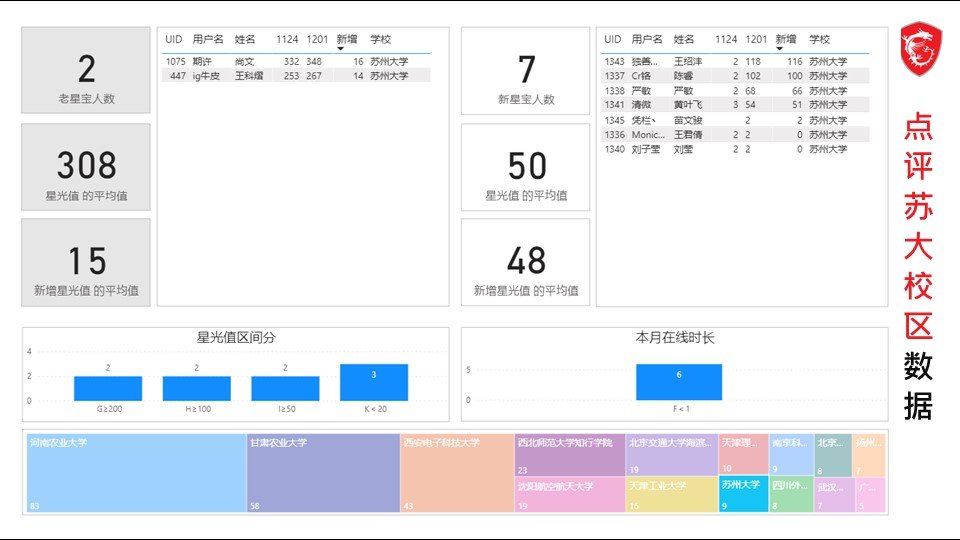
Task: Click the row for 刘子莹 with UID 1340
Action: (x=735, y=149)
